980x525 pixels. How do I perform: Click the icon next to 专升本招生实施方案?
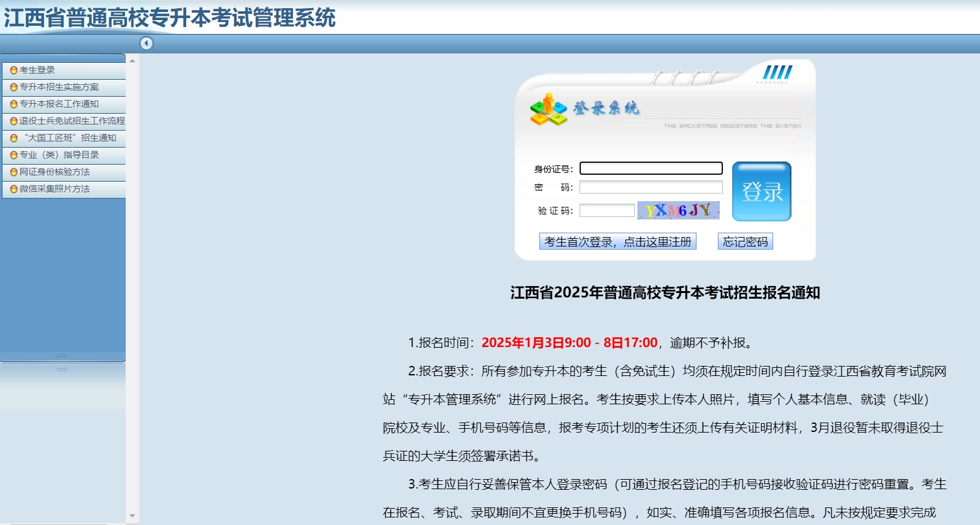coord(14,87)
